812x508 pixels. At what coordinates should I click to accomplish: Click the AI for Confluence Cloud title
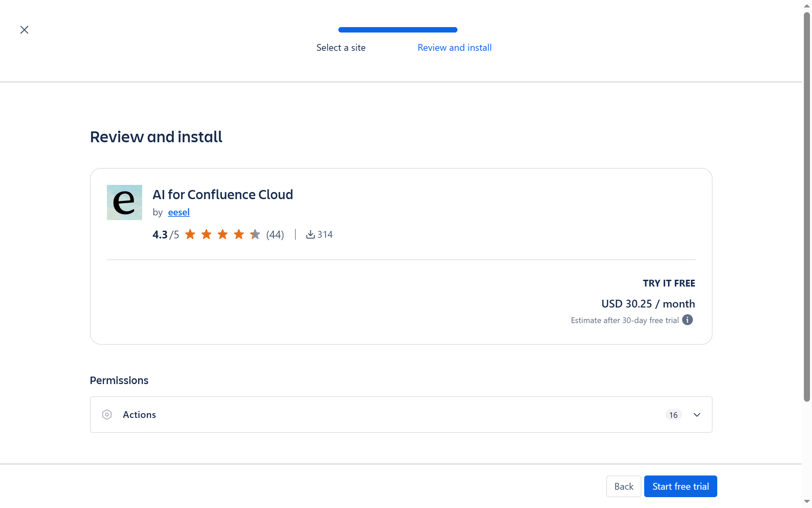223,194
